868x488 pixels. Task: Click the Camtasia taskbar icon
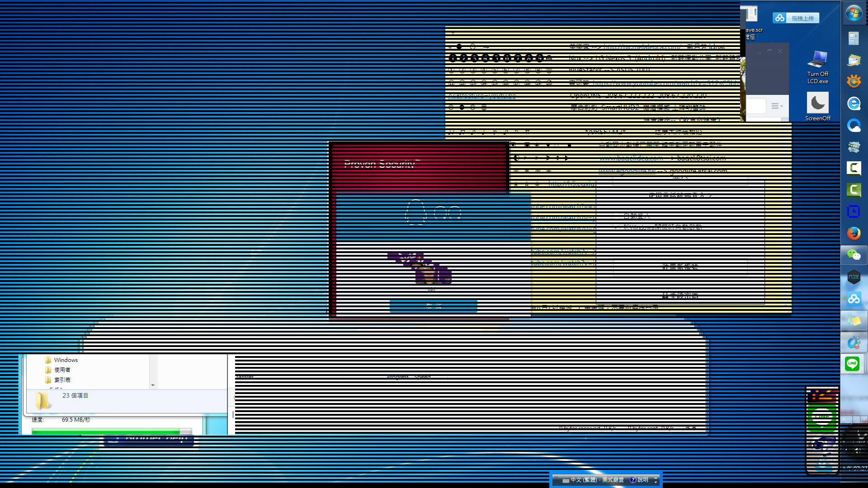[854, 169]
